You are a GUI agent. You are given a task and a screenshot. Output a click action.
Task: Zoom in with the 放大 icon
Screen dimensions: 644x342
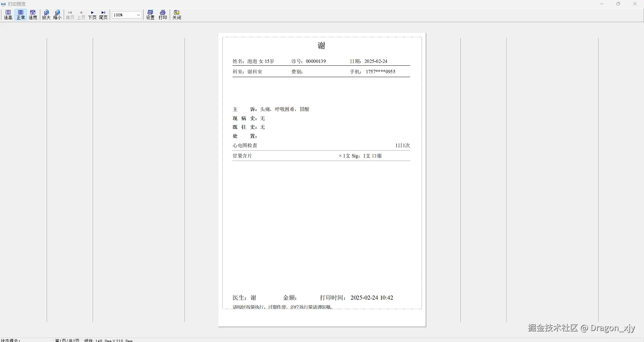[46, 15]
